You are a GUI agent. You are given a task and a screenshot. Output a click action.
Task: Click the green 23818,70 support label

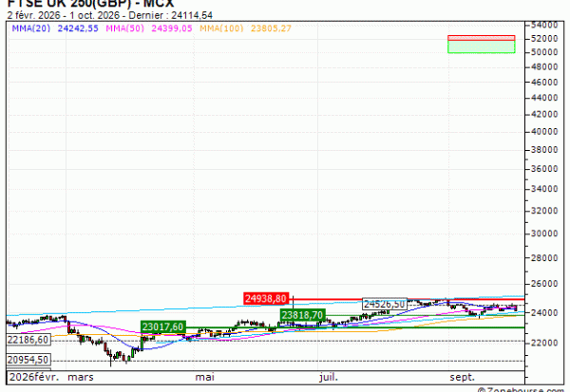(302, 315)
